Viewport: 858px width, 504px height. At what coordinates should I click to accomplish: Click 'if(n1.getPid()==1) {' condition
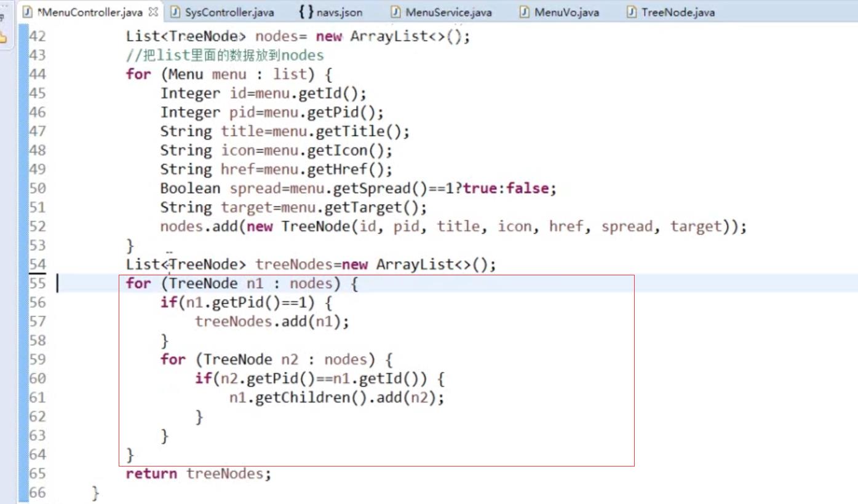pyautogui.click(x=246, y=303)
